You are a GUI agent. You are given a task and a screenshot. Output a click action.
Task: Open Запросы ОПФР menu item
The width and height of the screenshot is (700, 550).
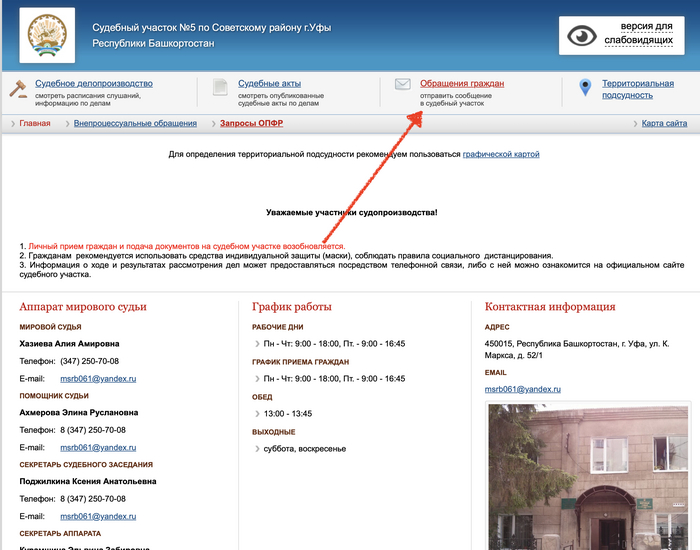coord(251,123)
